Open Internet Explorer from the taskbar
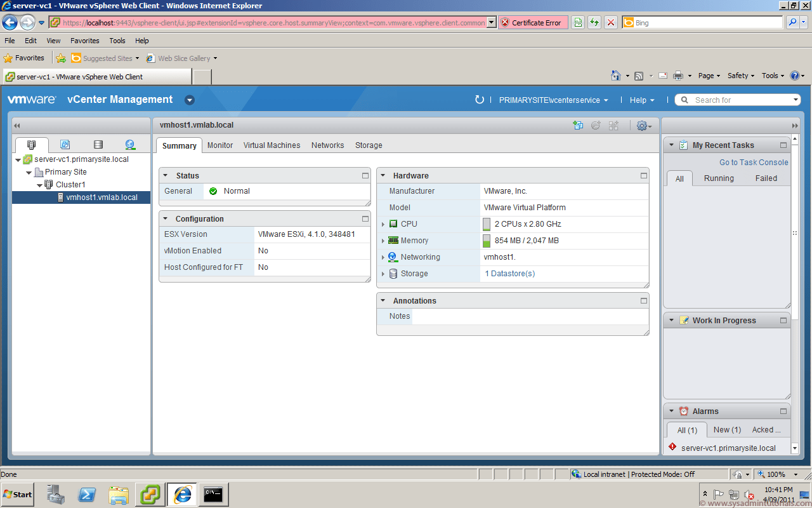This screenshot has height=508, width=812. click(x=181, y=494)
